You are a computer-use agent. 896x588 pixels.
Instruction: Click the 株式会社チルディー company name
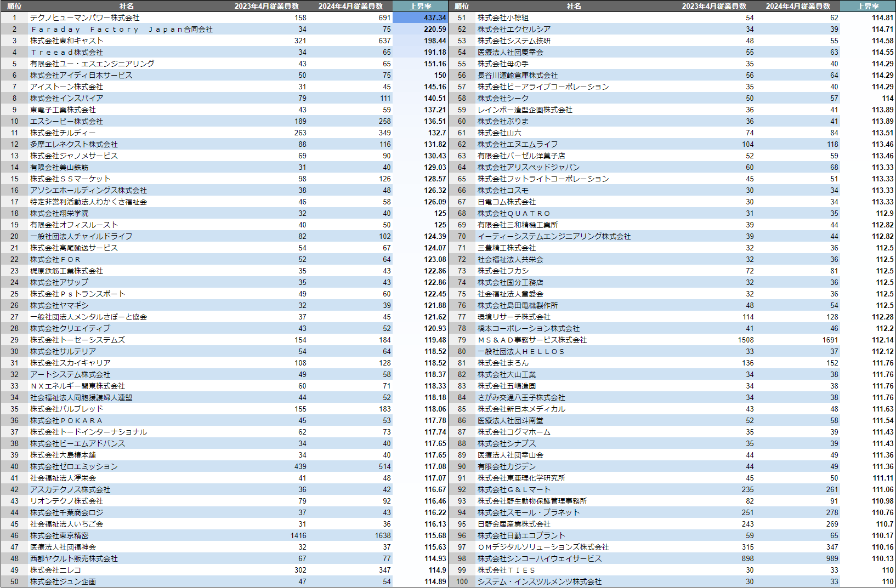pos(63,133)
